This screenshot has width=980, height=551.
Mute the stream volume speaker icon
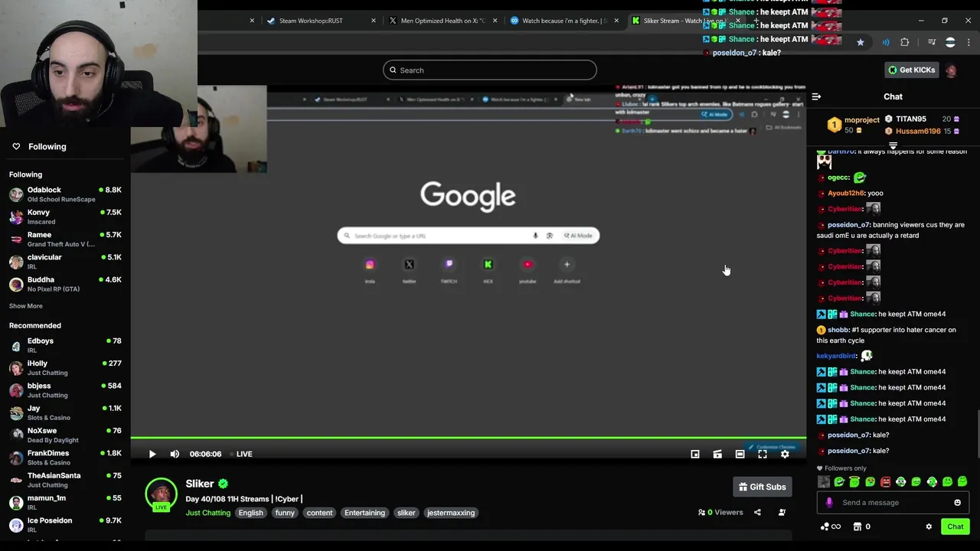175,454
